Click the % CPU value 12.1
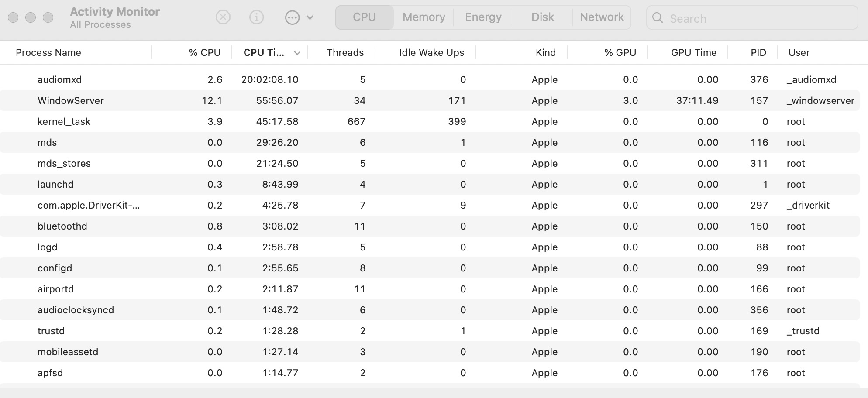The width and height of the screenshot is (868, 398). [212, 100]
